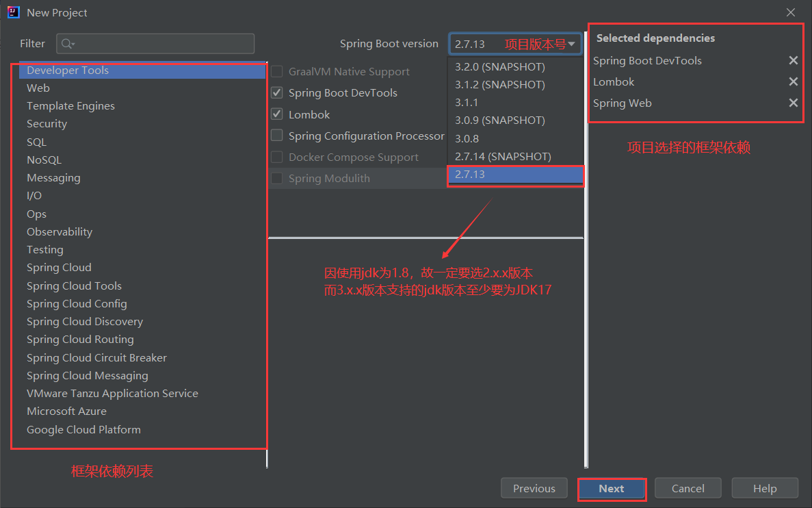Choose version 3.0.9 (SNAPSHOT)

(x=514, y=120)
